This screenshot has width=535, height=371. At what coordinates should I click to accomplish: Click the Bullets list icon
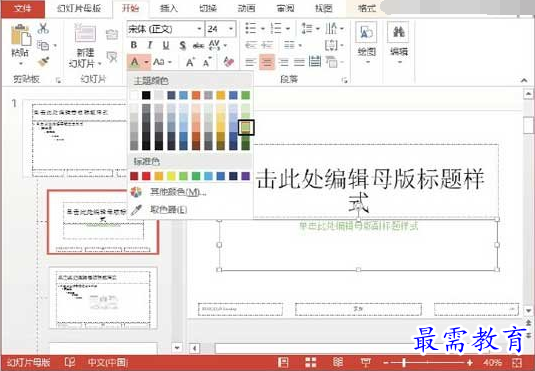(251, 28)
